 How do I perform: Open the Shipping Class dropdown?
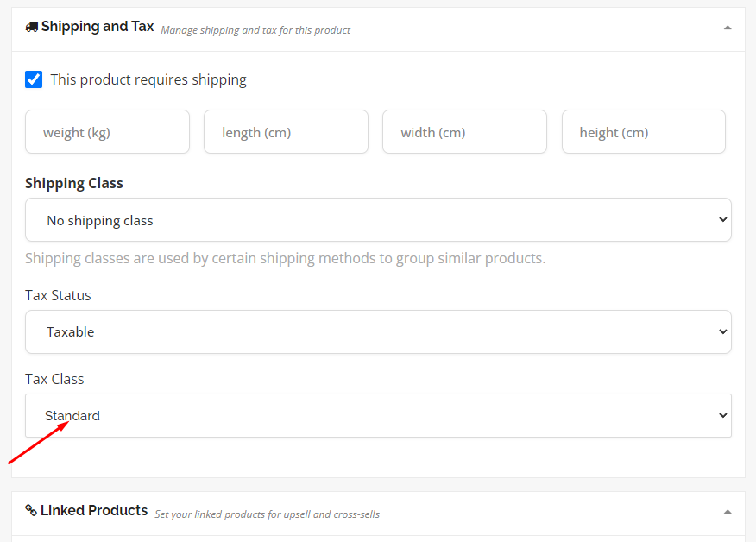pos(379,220)
